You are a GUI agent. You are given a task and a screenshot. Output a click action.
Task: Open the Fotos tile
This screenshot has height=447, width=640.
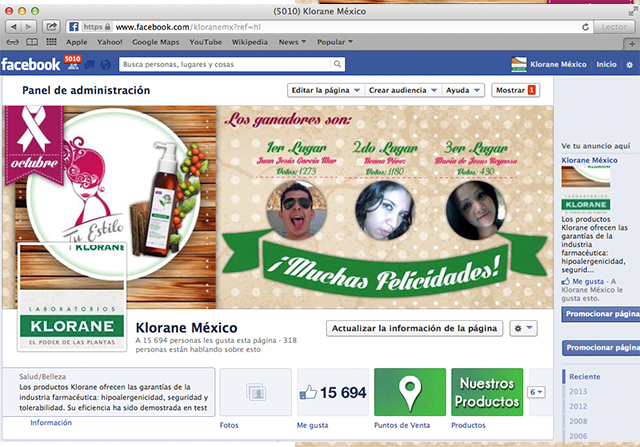click(256, 392)
